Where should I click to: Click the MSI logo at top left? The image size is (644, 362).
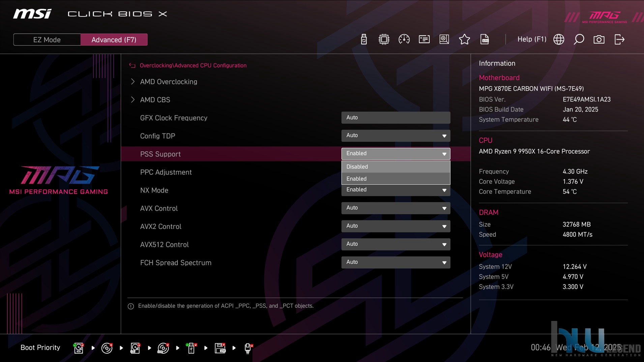click(x=32, y=14)
